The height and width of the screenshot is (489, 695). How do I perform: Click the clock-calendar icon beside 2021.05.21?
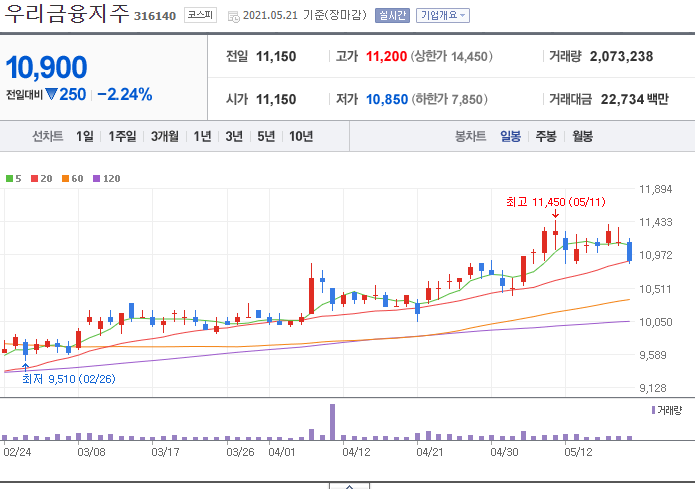[233, 17]
